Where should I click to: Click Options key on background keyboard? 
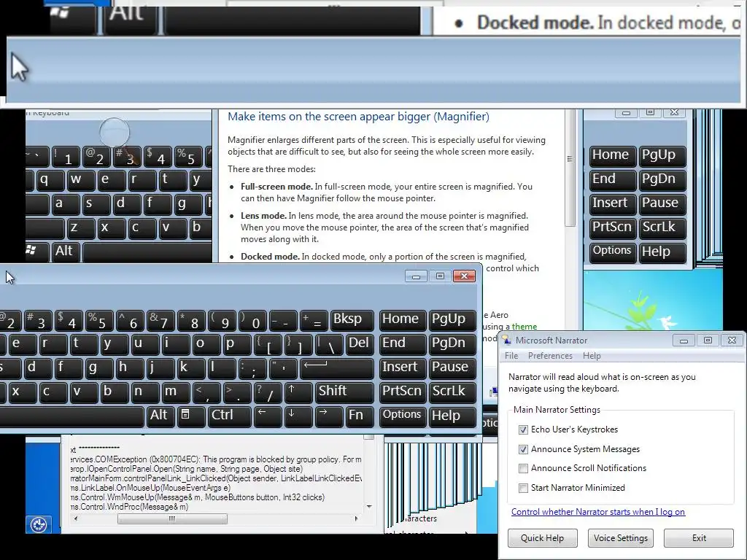pyautogui.click(x=612, y=252)
